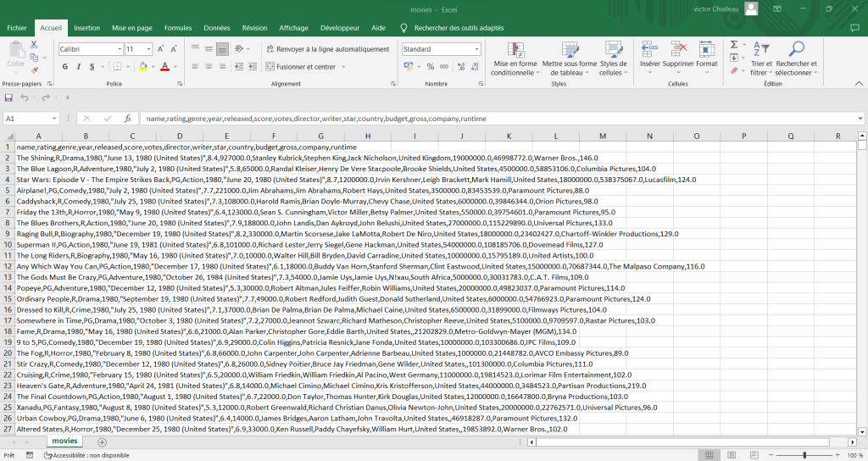Click the accounting number format icon
Screen dimensions: 868x461
tap(409, 66)
